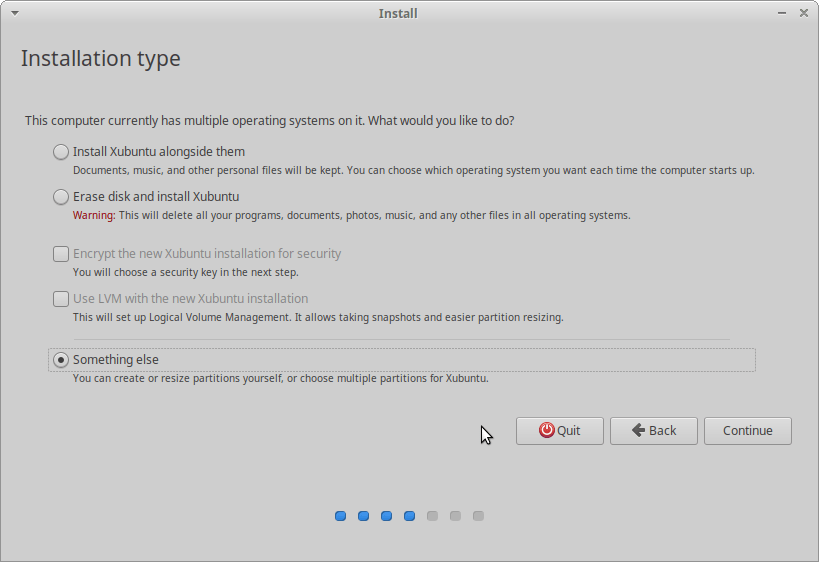Minimize the Install window

click(x=781, y=13)
